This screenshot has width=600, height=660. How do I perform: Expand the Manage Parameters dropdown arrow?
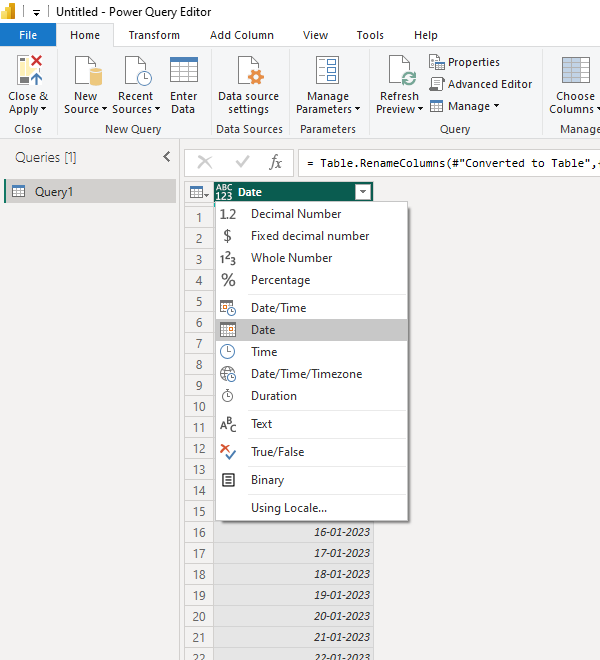[357, 109]
